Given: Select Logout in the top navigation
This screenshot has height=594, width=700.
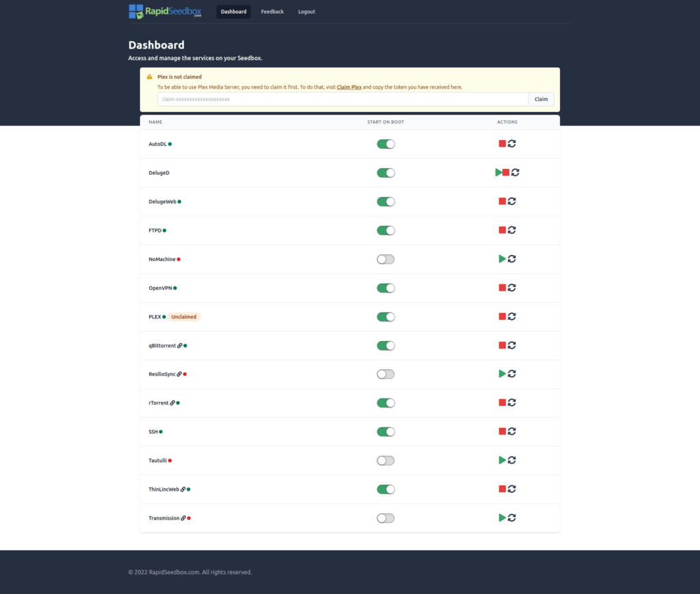Looking at the screenshot, I should click(307, 12).
